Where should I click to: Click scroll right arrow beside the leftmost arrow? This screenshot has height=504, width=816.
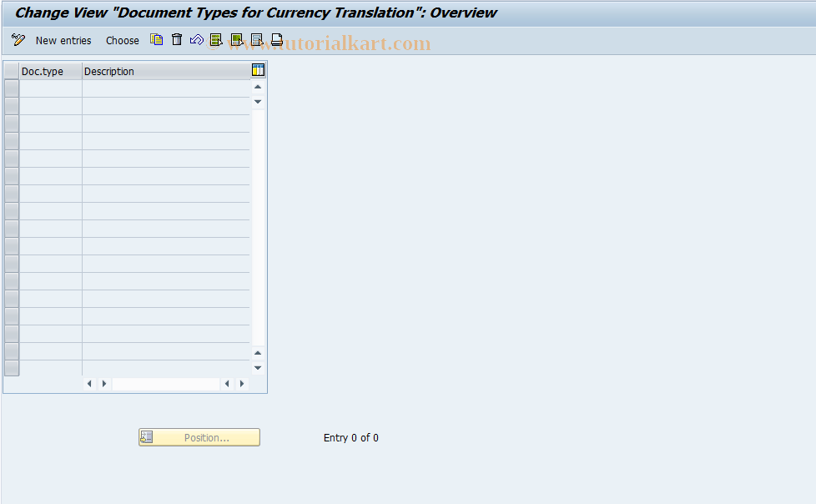coord(104,384)
